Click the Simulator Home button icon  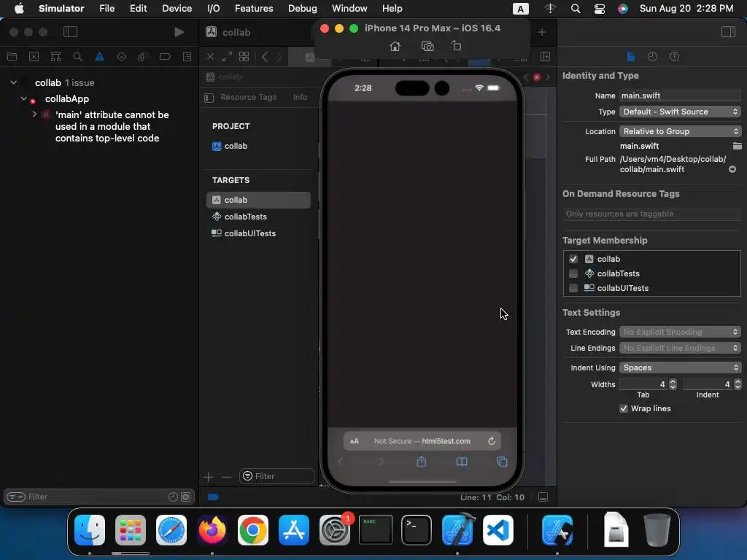395,46
